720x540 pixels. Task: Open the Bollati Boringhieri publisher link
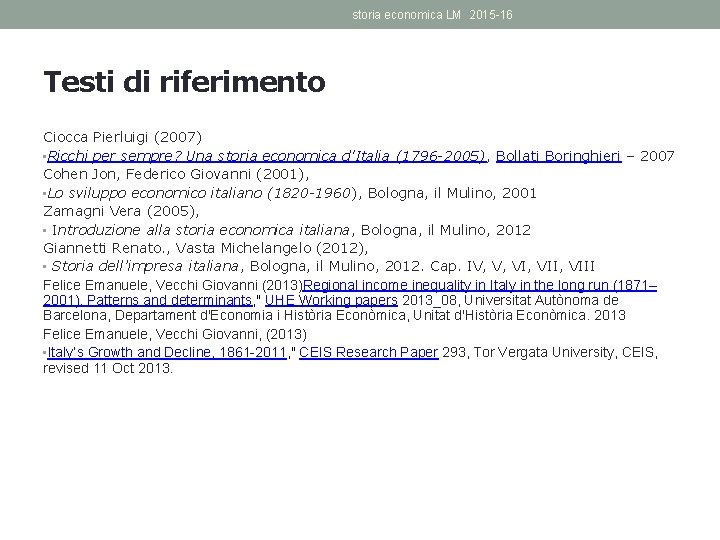(558, 156)
